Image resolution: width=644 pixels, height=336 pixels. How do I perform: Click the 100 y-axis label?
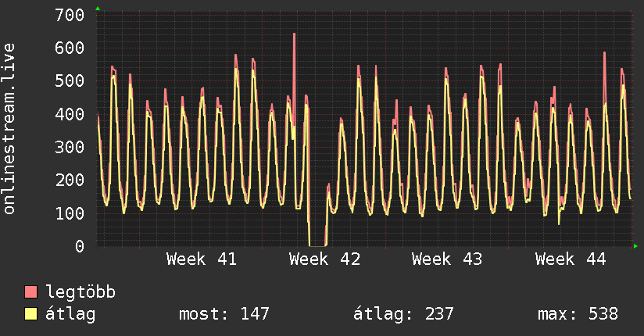(x=70, y=213)
